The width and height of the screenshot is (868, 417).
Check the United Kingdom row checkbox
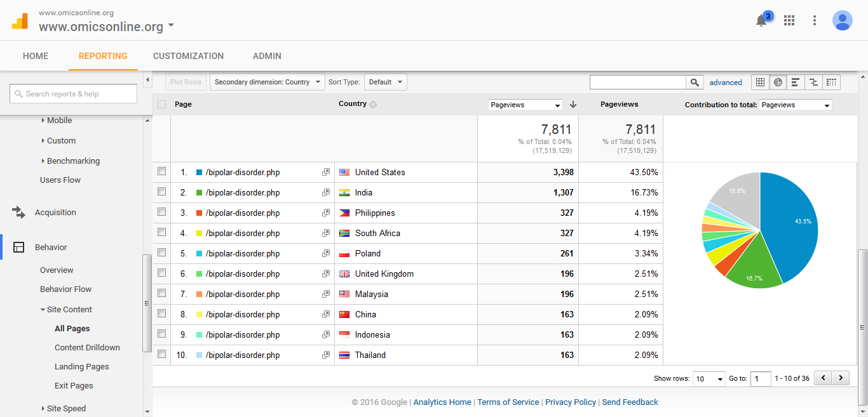pyautogui.click(x=161, y=273)
